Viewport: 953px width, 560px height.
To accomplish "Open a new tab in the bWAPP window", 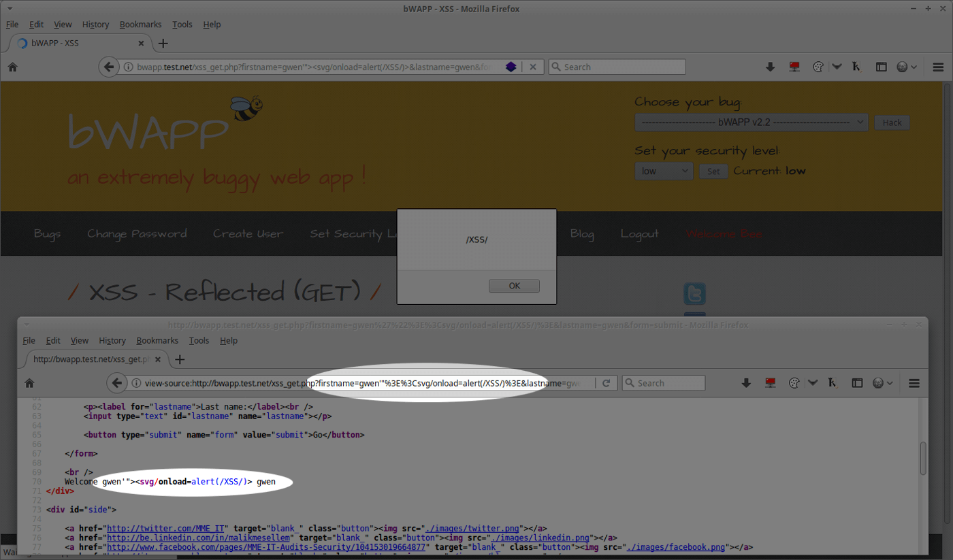I will click(163, 43).
